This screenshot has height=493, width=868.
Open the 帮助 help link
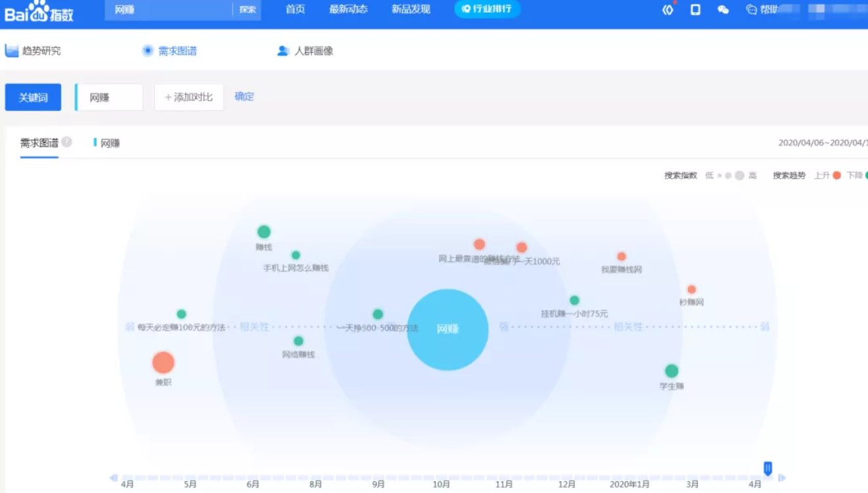pos(762,10)
